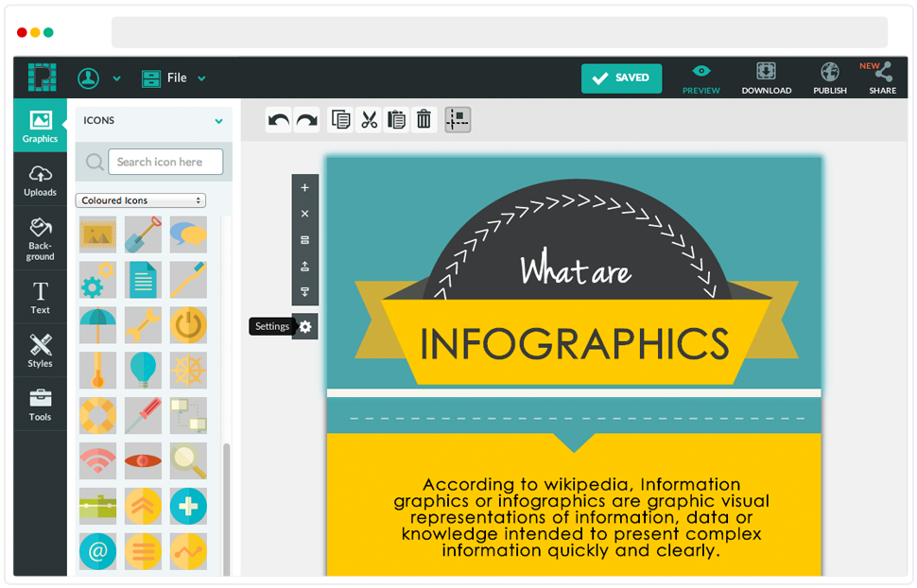This screenshot has height=588, width=917.
Task: Open the Text panel in the sidebar
Action: 40,296
